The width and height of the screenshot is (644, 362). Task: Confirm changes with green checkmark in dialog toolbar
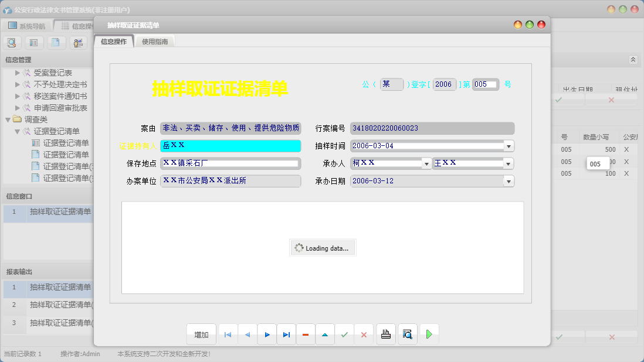[x=344, y=334]
